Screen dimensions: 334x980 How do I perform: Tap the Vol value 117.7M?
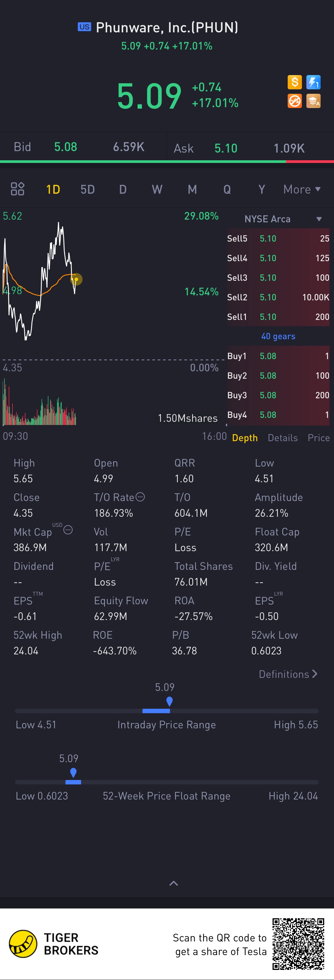point(111,548)
